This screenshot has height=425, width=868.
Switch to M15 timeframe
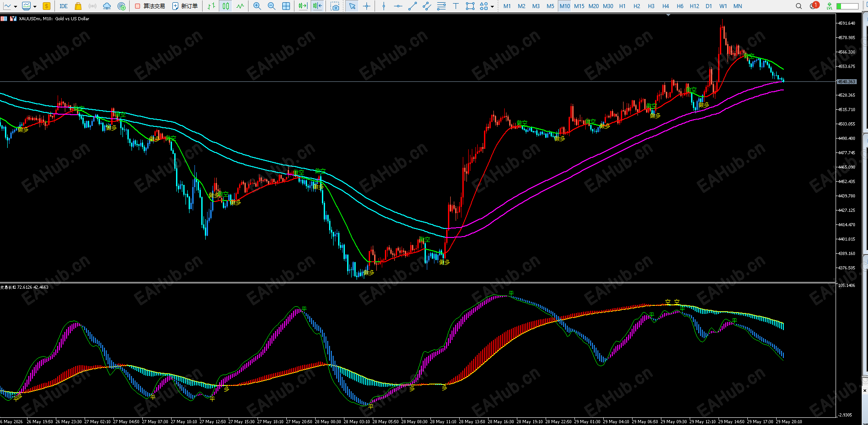tap(579, 6)
